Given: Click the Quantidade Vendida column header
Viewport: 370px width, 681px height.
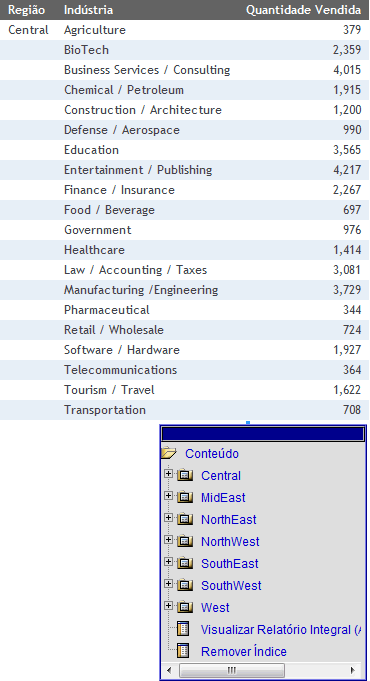Looking at the screenshot, I should pos(303,10).
